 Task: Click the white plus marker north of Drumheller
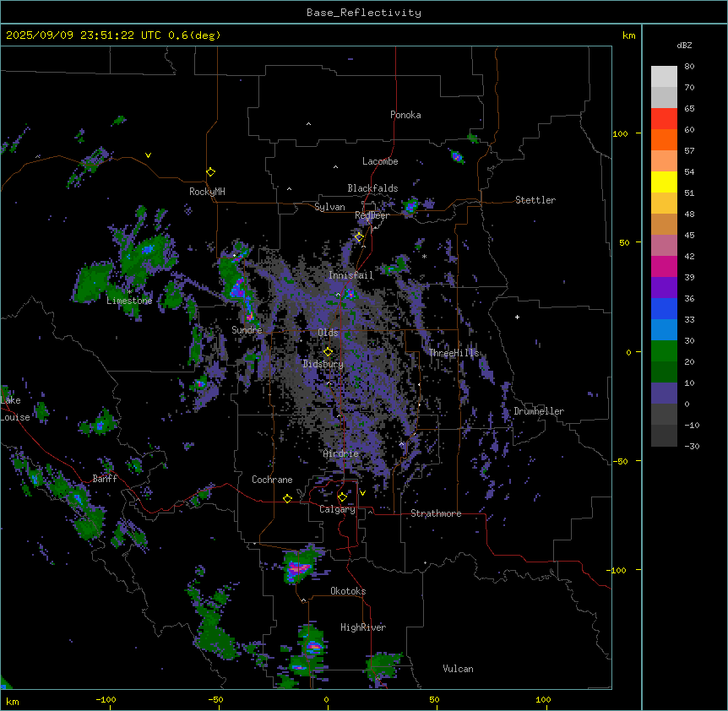(x=517, y=317)
